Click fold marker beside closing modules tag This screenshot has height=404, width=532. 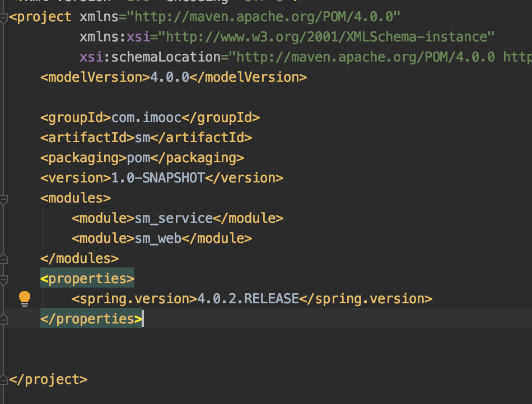pos(4,259)
